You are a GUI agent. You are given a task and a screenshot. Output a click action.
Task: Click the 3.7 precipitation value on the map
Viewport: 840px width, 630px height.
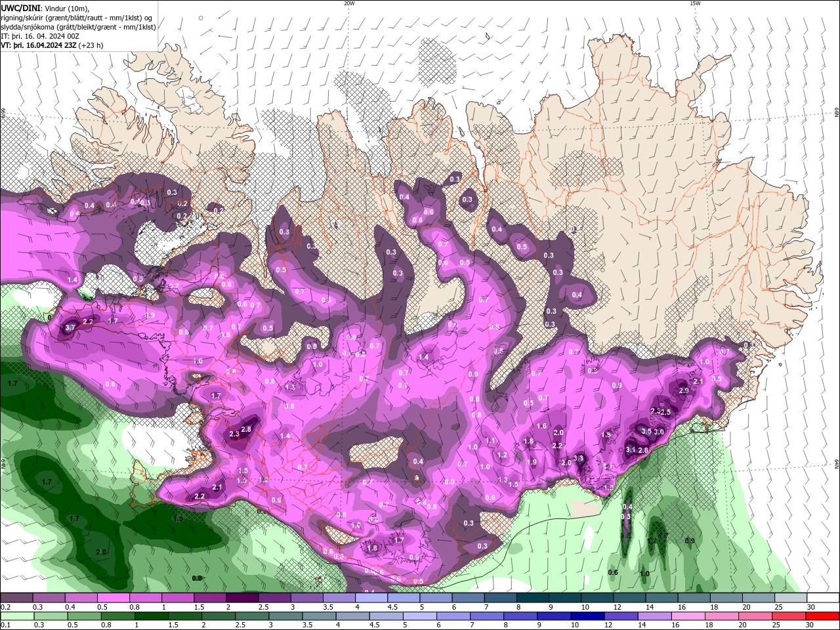pos(71,327)
